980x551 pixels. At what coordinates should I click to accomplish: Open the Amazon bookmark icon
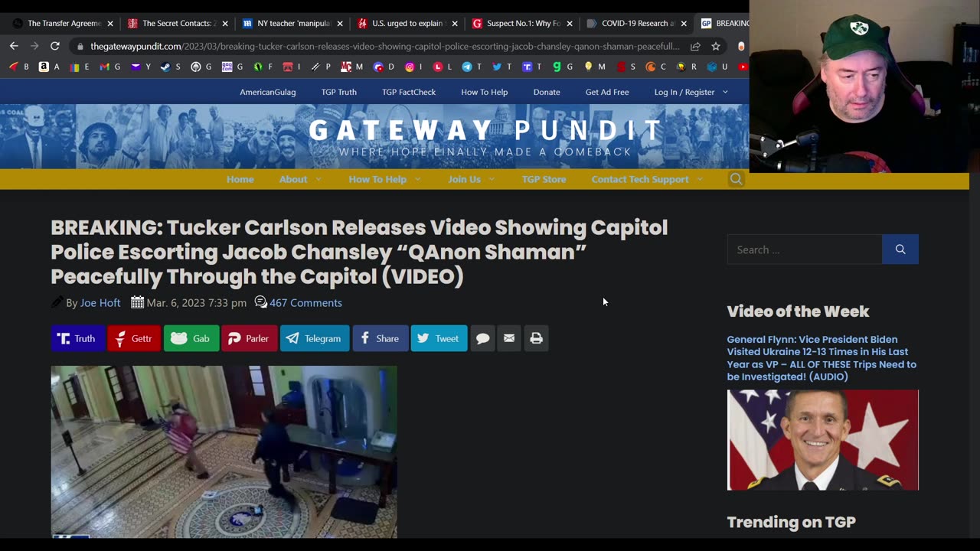(44, 67)
